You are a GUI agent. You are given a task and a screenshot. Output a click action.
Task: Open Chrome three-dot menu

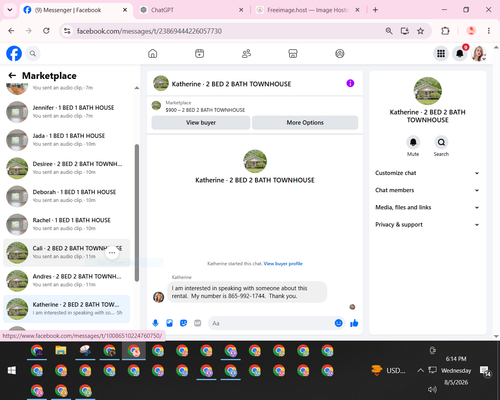pos(489,31)
